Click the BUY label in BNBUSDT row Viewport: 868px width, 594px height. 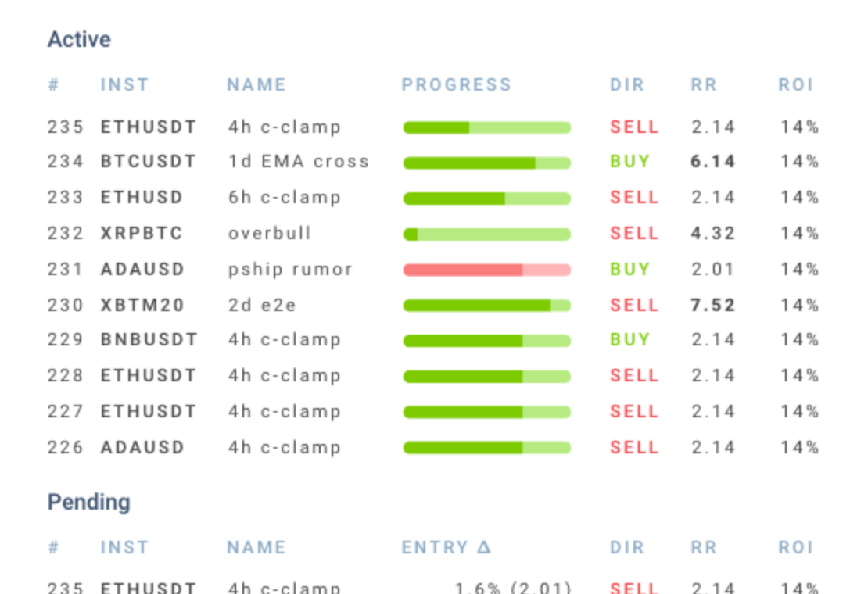(629, 340)
